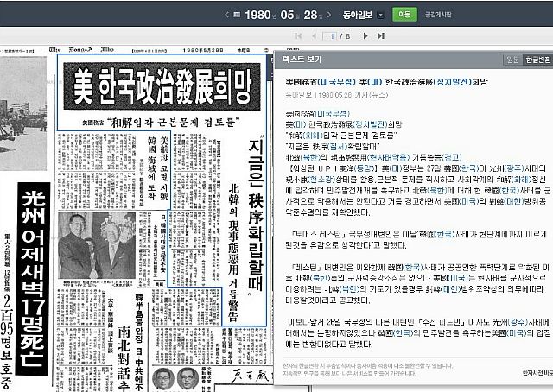Select the 지금은 秩序확립할때 vertical headline

click(256, 214)
